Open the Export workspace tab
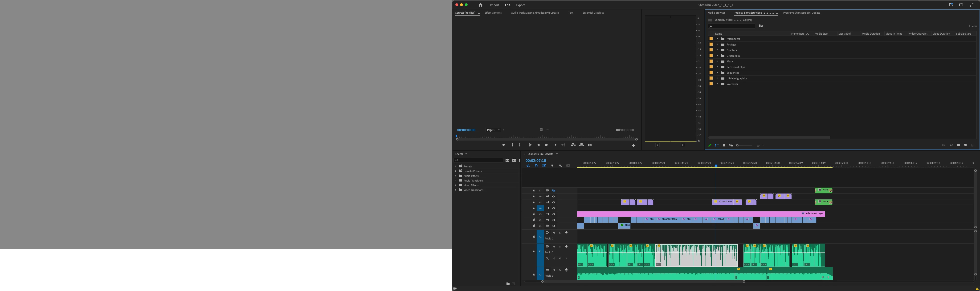 click(520, 5)
